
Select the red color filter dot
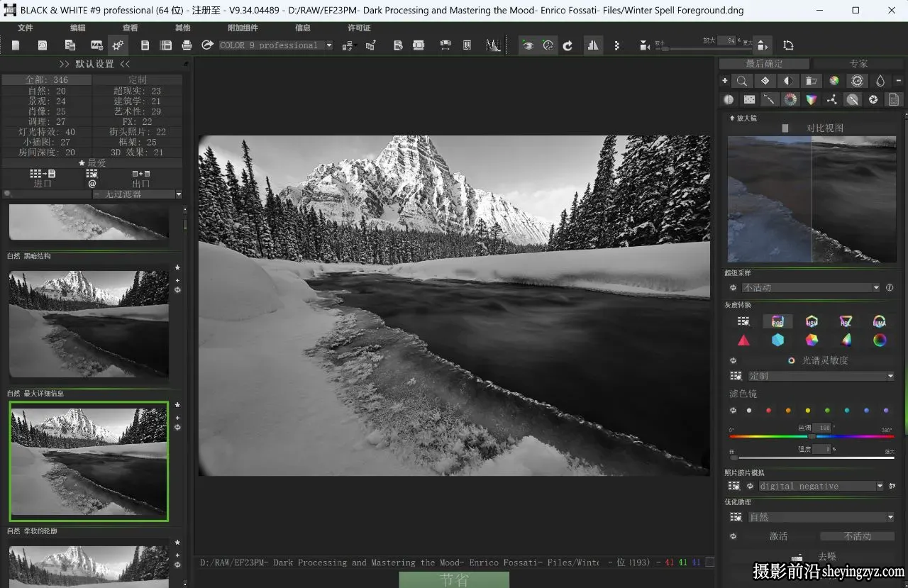(x=768, y=411)
